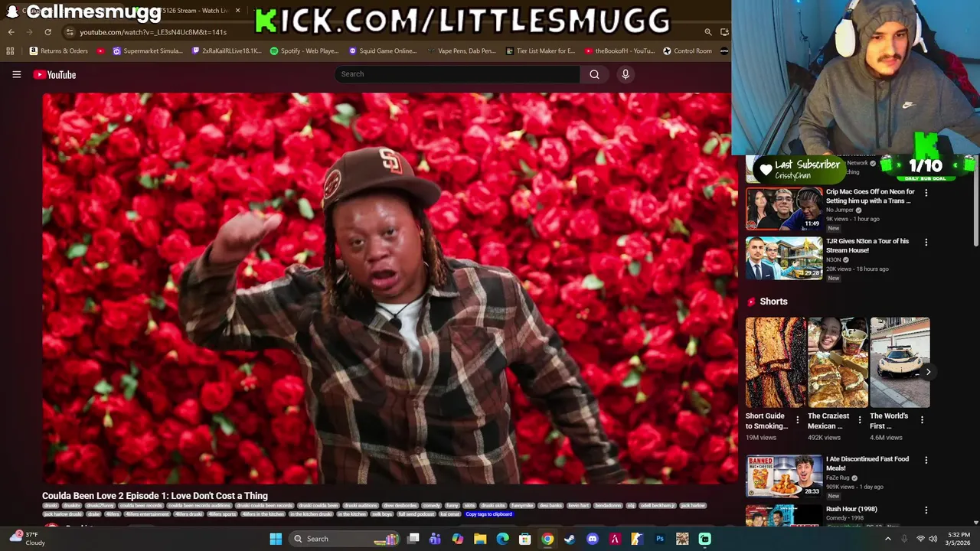Show hidden tray icons chevron

887,539
